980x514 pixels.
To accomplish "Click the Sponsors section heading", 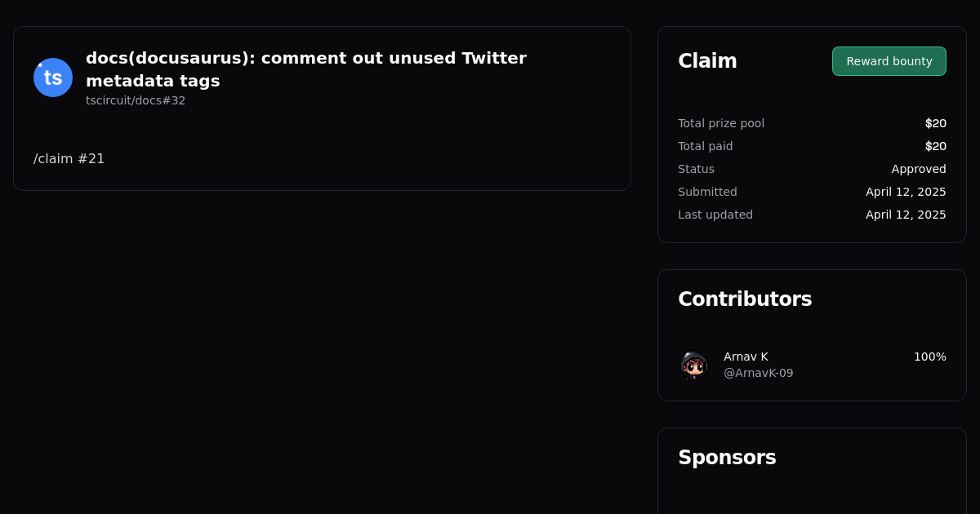I will point(727,457).
